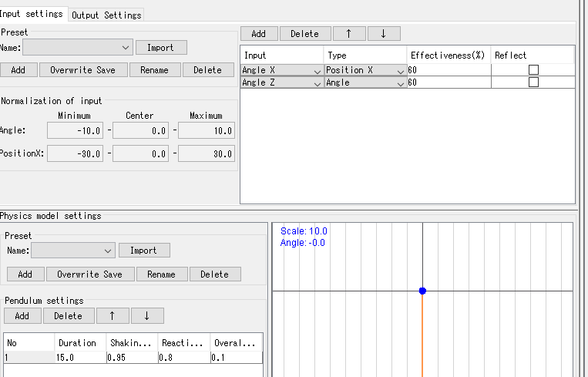The height and width of the screenshot is (377, 588).
Task: Click the Angle Minimum field -10.0
Action: tap(75, 130)
